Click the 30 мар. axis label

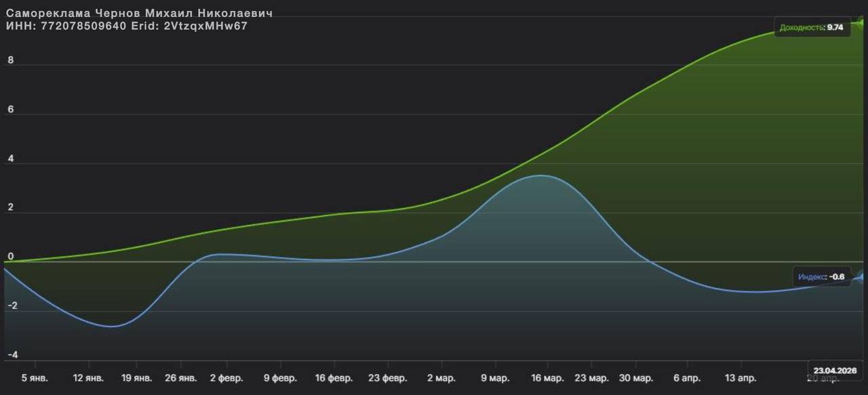pyautogui.click(x=635, y=379)
